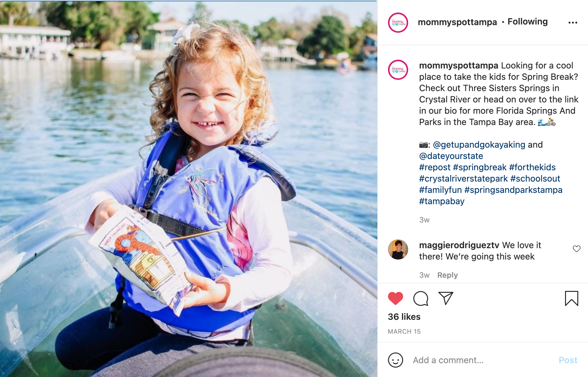
Task: View maggierodrigueztv profile picture
Action: (398, 249)
